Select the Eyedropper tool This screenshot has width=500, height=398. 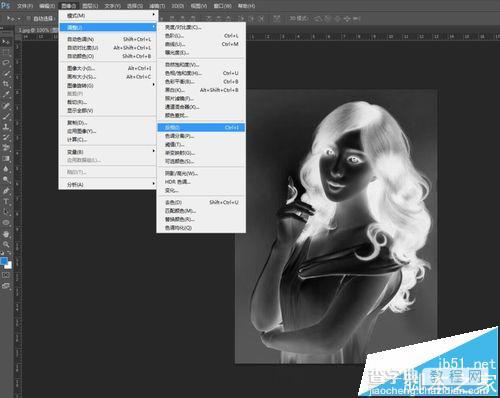tap(6, 94)
